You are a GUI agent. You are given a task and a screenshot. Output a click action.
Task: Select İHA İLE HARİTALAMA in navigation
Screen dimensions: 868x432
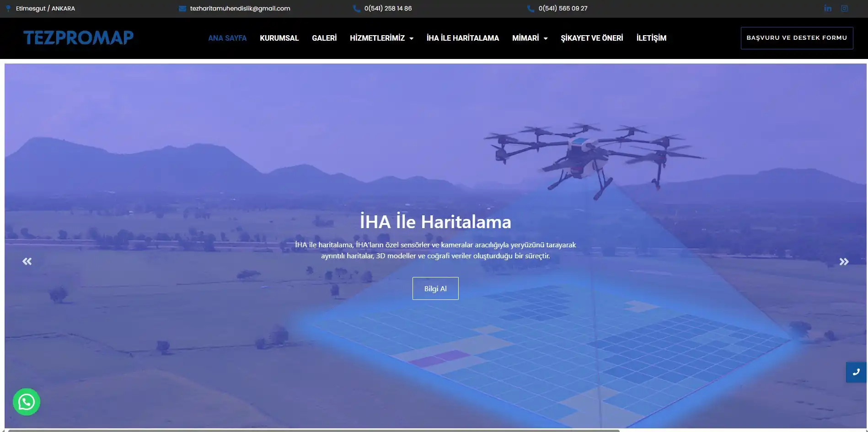[462, 38]
